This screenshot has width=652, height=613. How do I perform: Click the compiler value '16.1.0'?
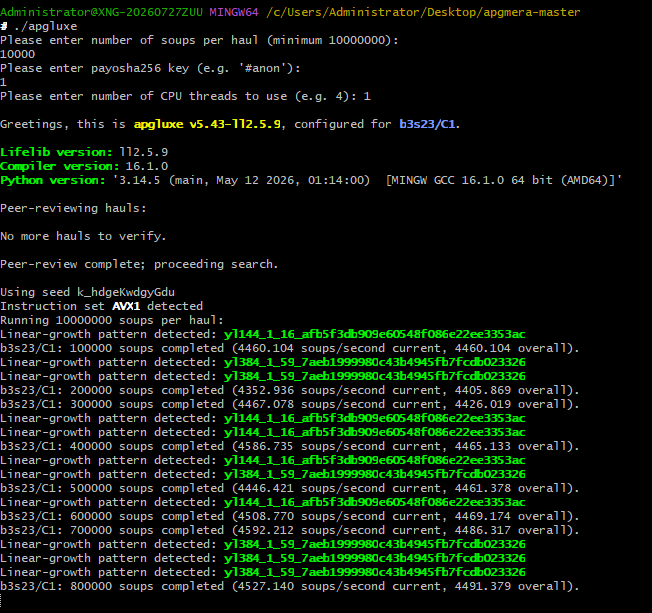tap(147, 166)
